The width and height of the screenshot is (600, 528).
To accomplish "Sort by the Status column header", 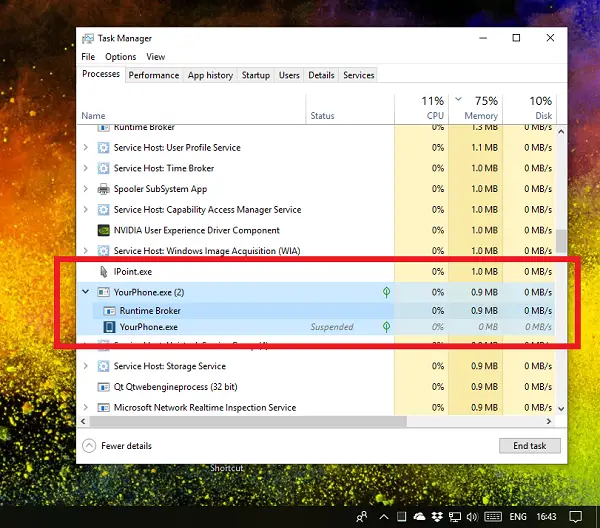I will point(350,109).
